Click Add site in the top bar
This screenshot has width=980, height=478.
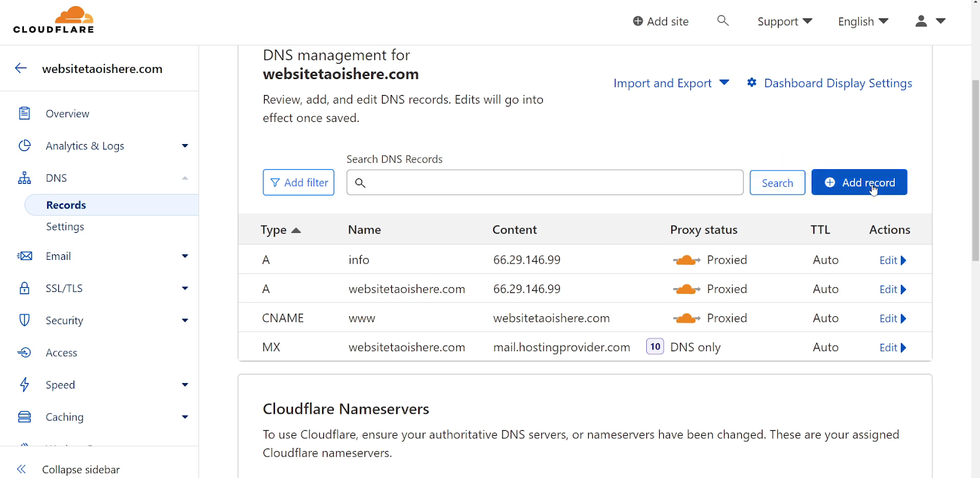tap(661, 21)
